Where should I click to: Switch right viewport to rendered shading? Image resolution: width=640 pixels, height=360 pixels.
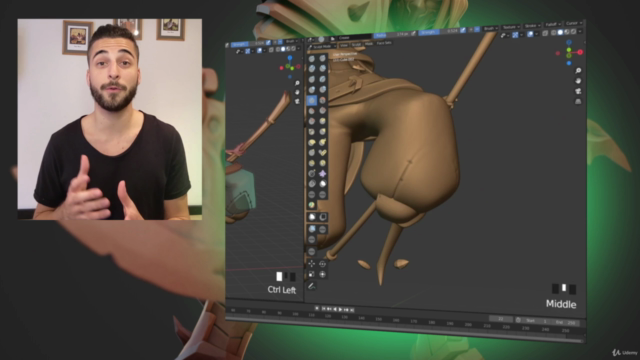pyautogui.click(x=573, y=31)
